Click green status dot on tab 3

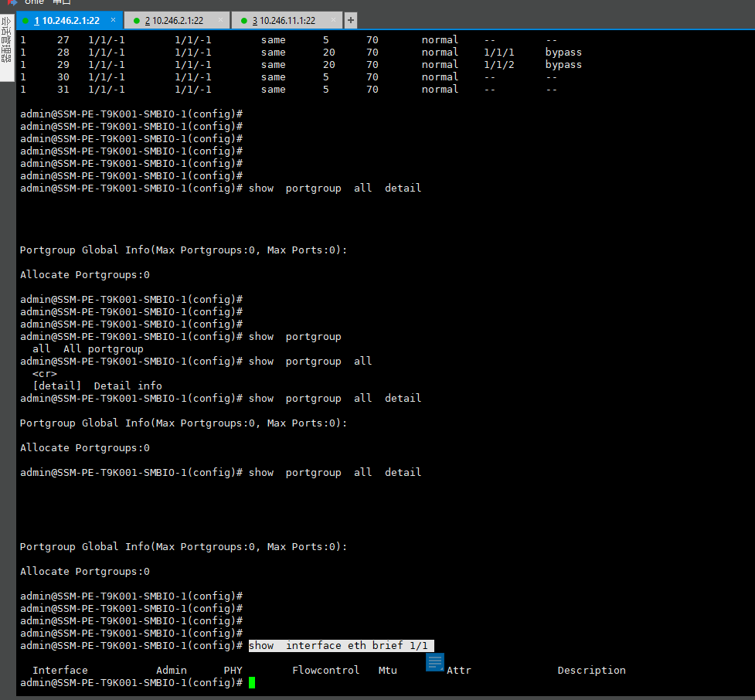(244, 21)
